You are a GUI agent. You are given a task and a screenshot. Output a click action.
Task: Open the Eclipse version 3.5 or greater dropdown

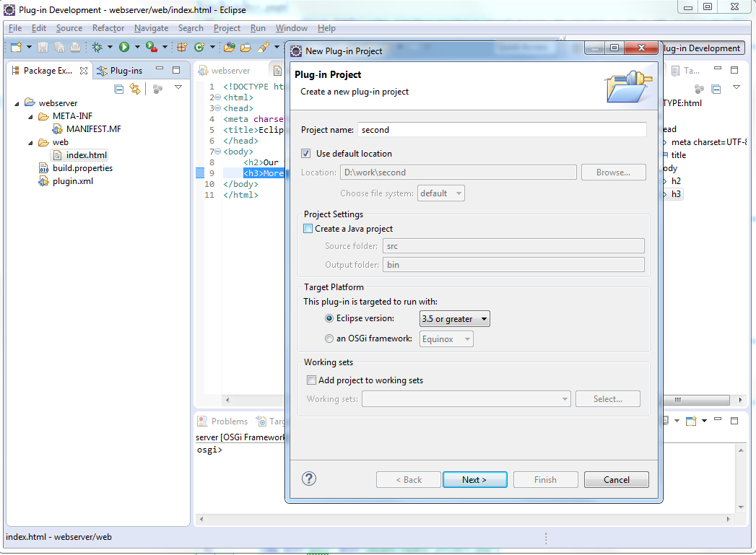pyautogui.click(x=455, y=318)
